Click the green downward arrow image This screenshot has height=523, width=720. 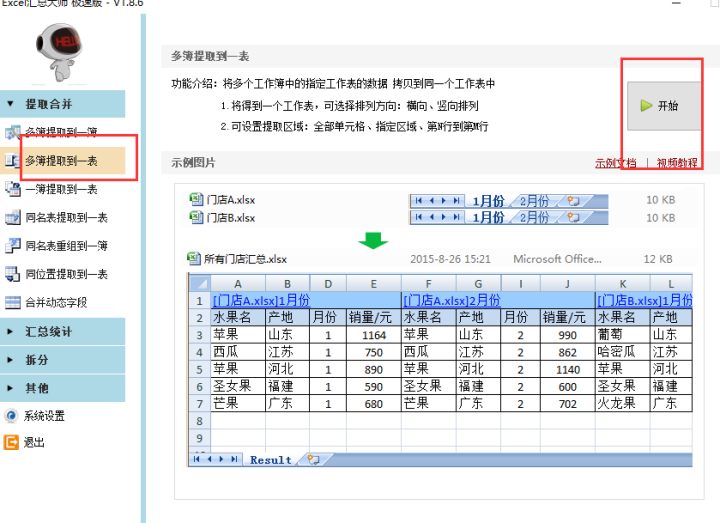(373, 240)
